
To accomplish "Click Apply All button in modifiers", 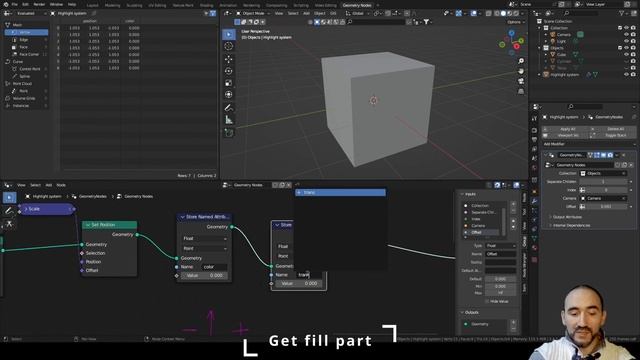I will [x=565, y=129].
